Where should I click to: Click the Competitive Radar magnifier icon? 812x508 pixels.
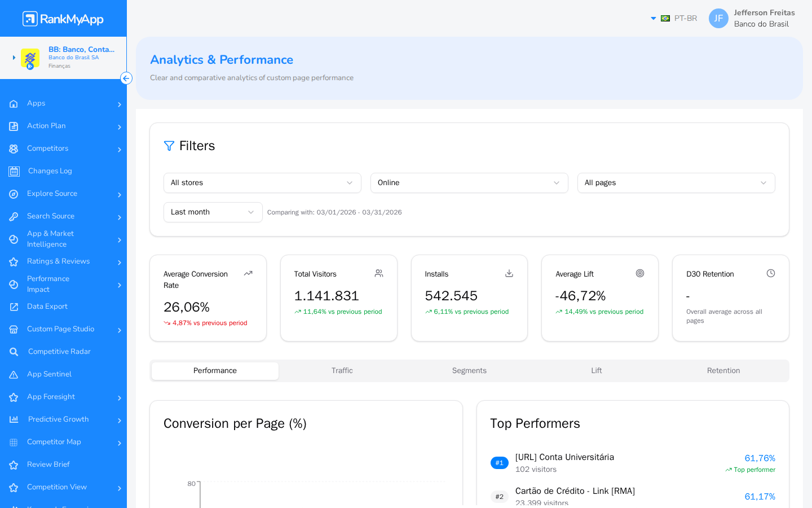[x=14, y=352]
